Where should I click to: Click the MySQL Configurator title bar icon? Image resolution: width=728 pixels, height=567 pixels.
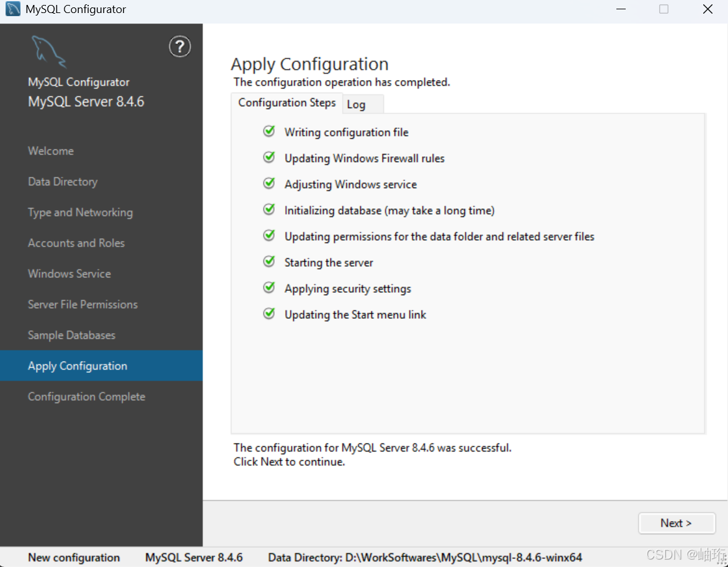[x=12, y=9]
